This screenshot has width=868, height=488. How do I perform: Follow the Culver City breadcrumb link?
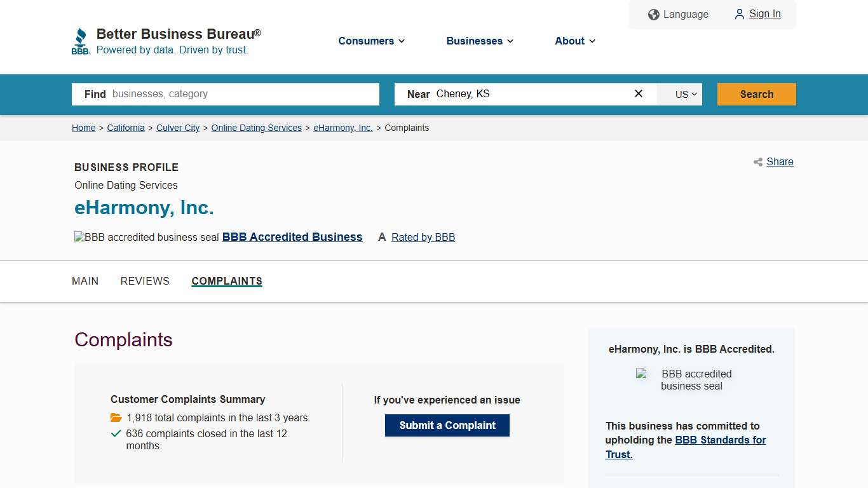(177, 128)
